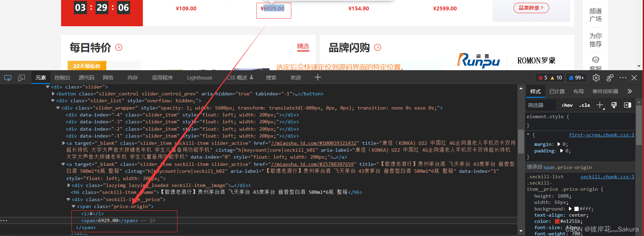Open the 网络 Network tab

(108, 78)
